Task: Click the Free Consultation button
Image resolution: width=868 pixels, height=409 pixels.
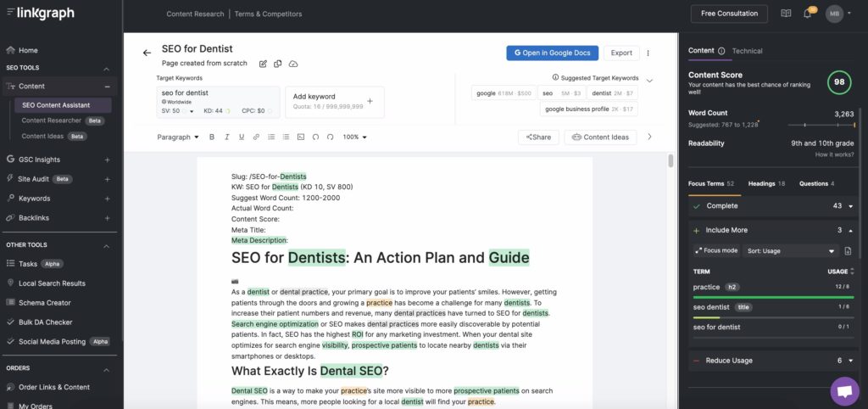Action: pyautogui.click(x=729, y=14)
